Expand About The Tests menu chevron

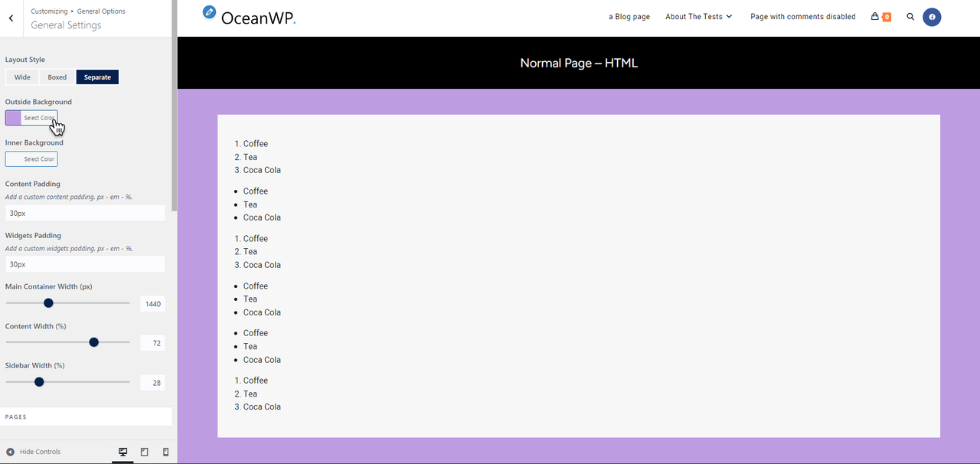(x=729, y=17)
